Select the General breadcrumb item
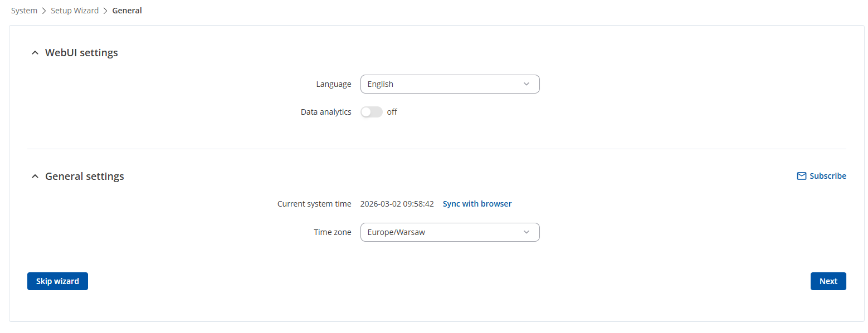This screenshot has width=868, height=333. click(127, 11)
